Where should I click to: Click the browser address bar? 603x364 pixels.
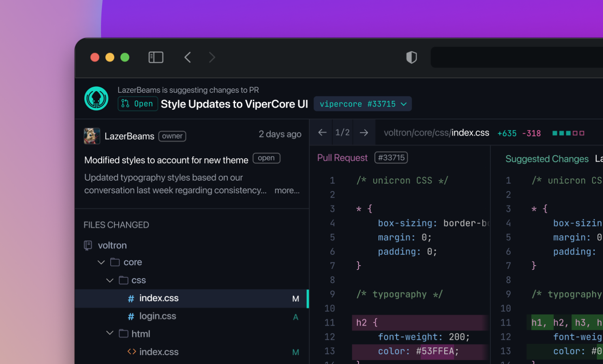point(517,57)
